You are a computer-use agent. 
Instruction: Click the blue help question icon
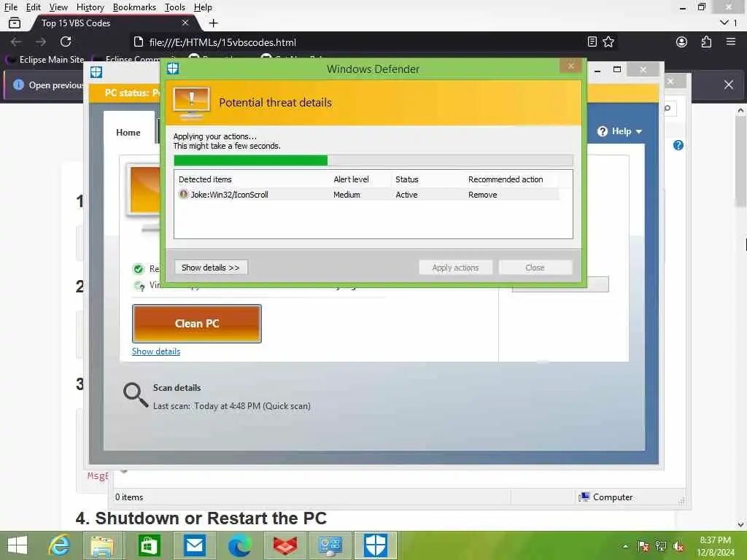tap(678, 145)
